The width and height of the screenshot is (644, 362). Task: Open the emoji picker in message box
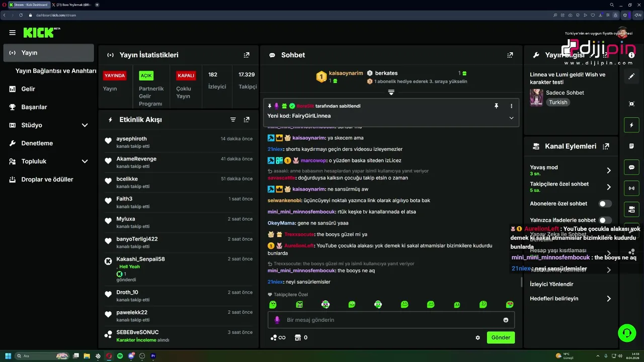point(506,320)
